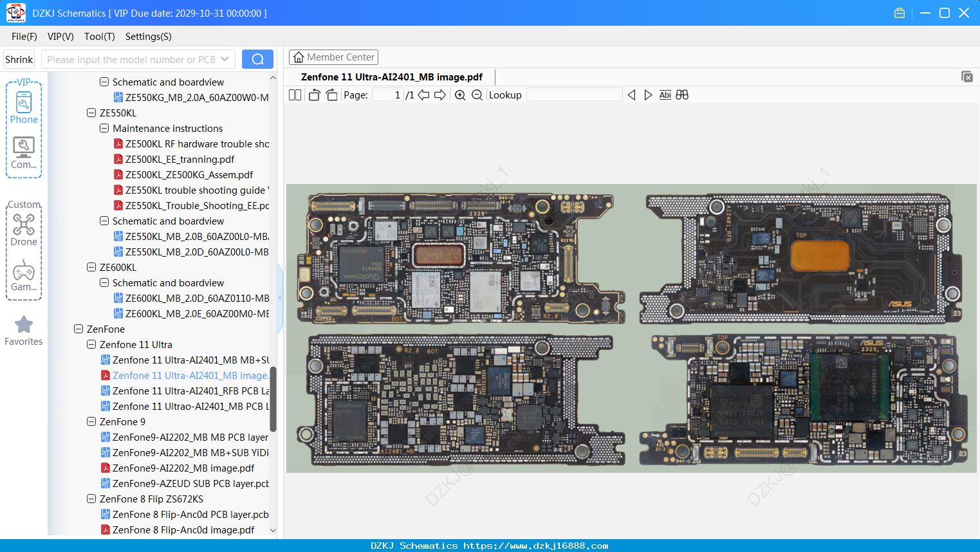Click the DZKJ application logo

pyautogui.click(x=15, y=13)
